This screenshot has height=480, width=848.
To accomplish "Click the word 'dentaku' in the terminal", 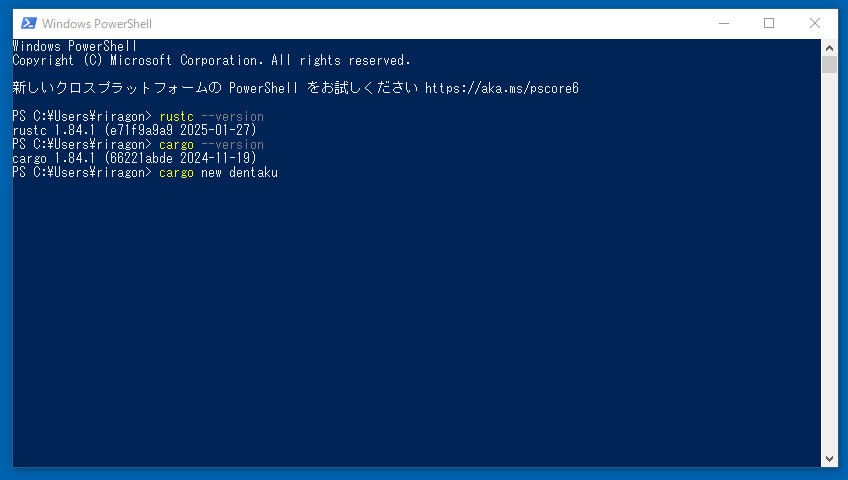I will (253, 173).
